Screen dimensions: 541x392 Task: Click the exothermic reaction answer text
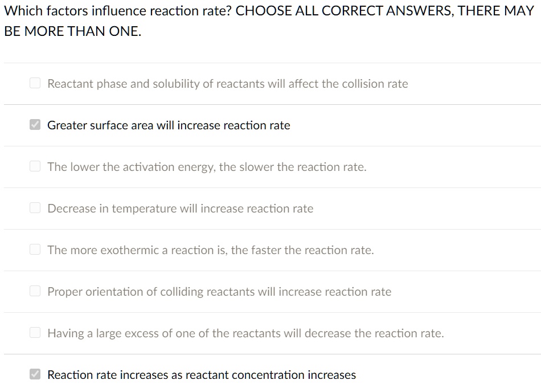211,250
